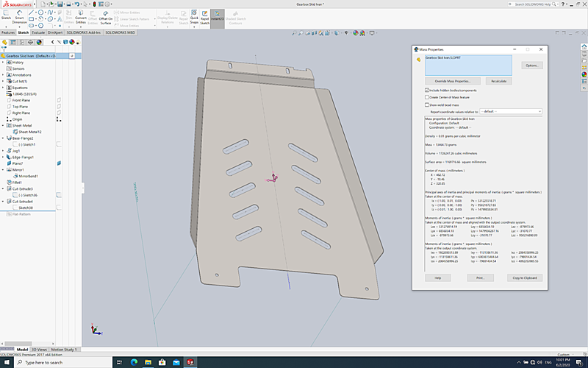Check Show weld bead mass
This screenshot has width=588, height=368.
[427, 105]
